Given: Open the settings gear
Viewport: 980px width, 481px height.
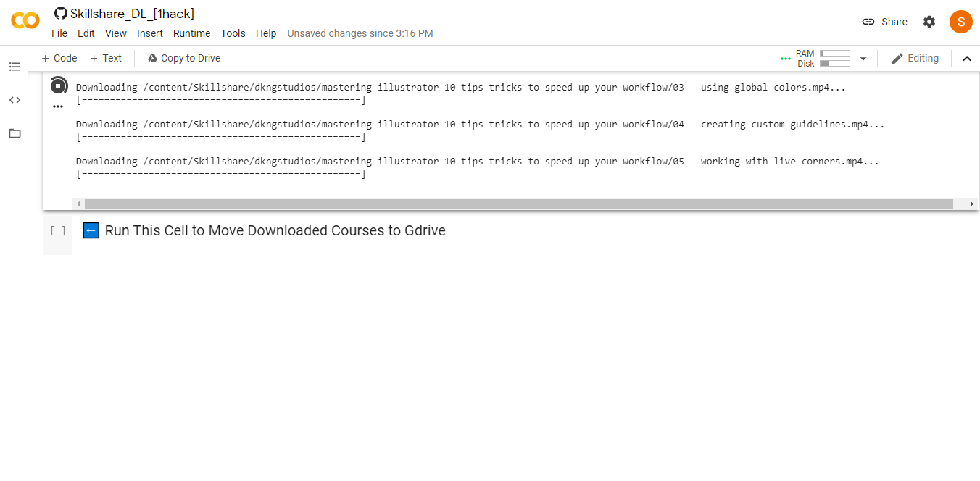Looking at the screenshot, I should pos(929,22).
